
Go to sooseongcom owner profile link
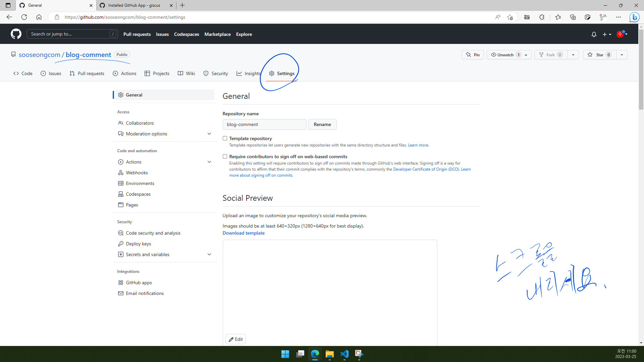pyautogui.click(x=39, y=55)
